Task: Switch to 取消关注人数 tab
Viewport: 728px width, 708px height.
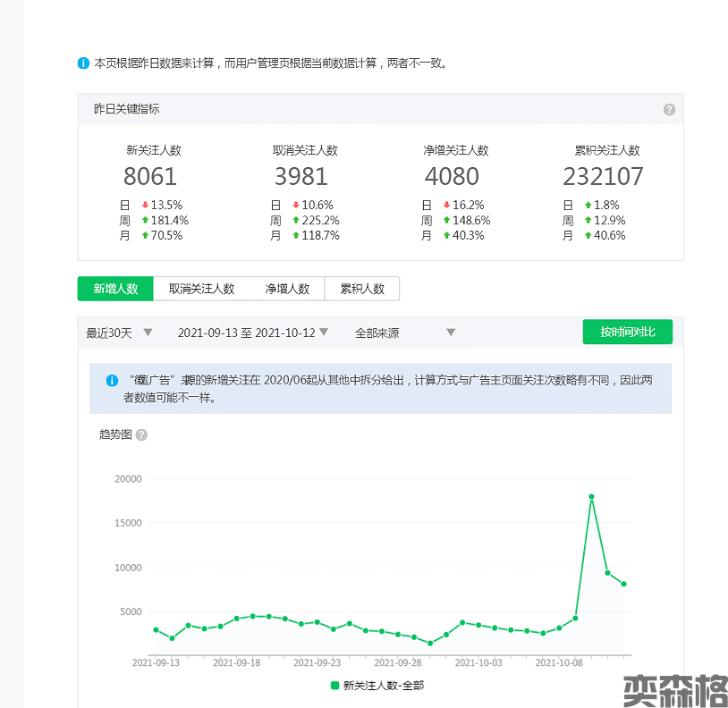Action: click(201, 289)
